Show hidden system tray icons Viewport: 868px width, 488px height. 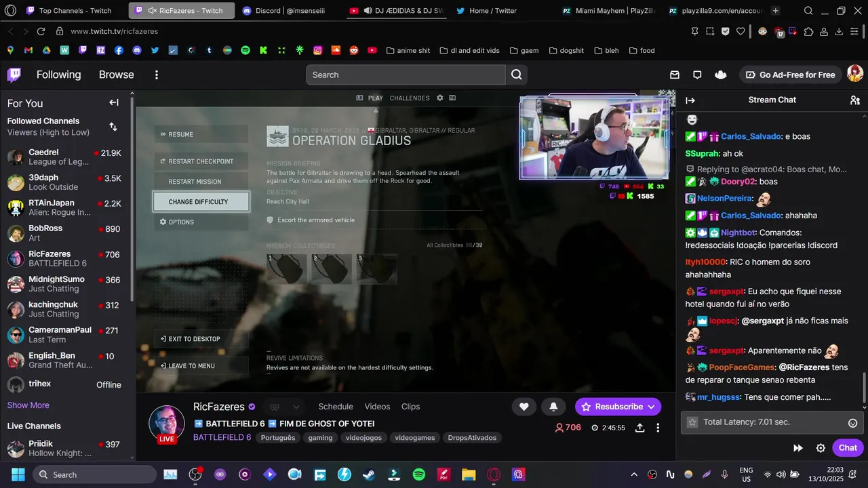point(634,474)
